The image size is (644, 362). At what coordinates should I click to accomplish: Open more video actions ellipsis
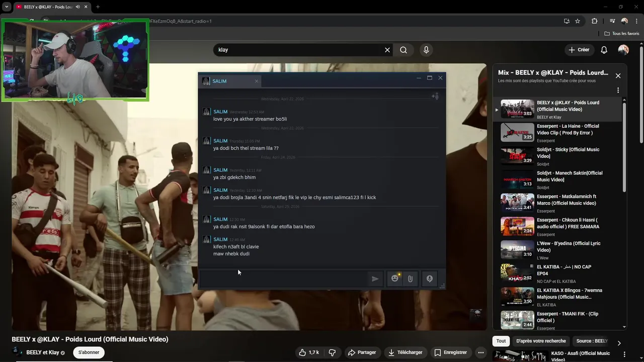(x=481, y=352)
